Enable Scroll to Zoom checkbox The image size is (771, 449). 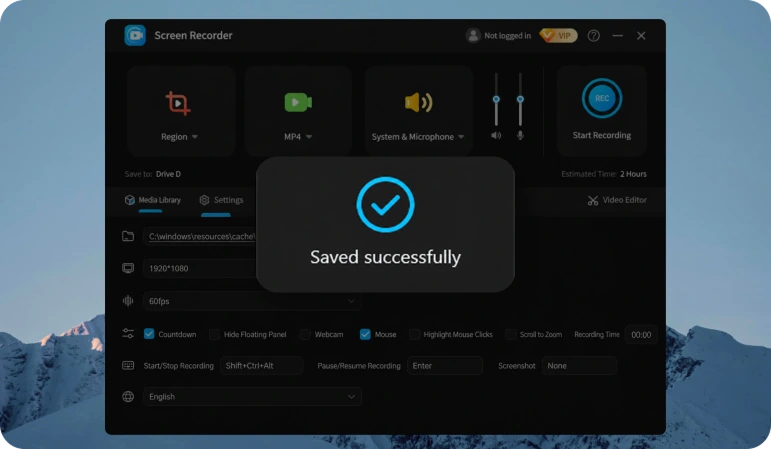point(511,334)
